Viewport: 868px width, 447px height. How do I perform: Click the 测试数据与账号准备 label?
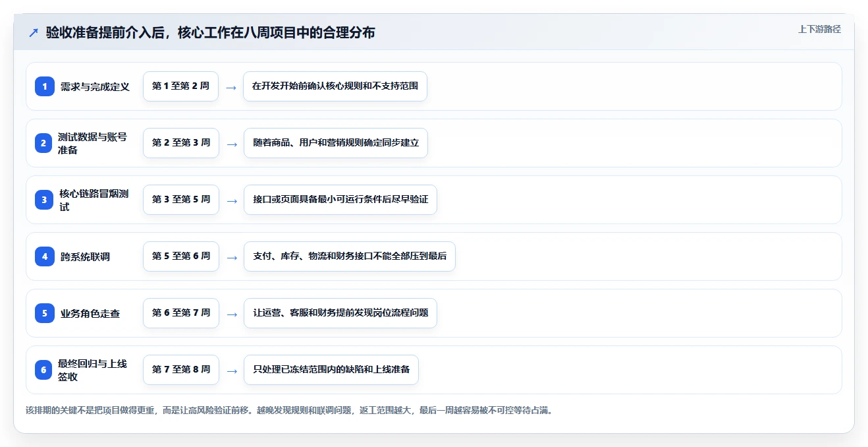(92, 143)
